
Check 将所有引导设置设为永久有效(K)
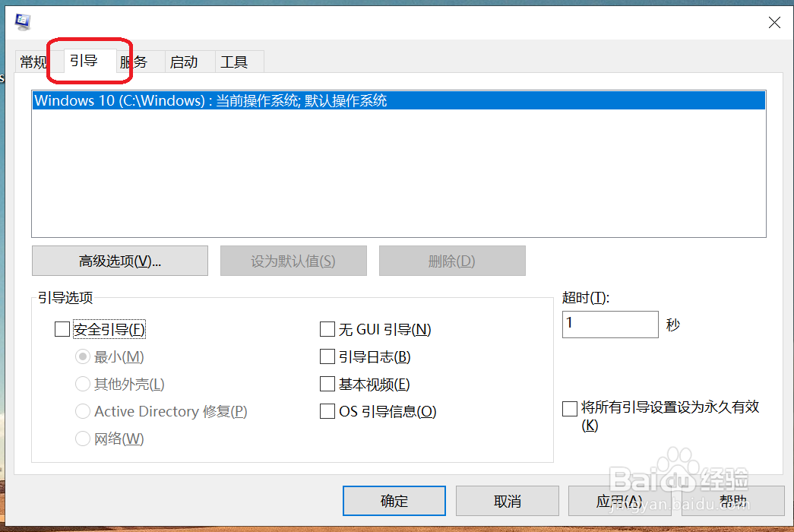click(x=570, y=408)
